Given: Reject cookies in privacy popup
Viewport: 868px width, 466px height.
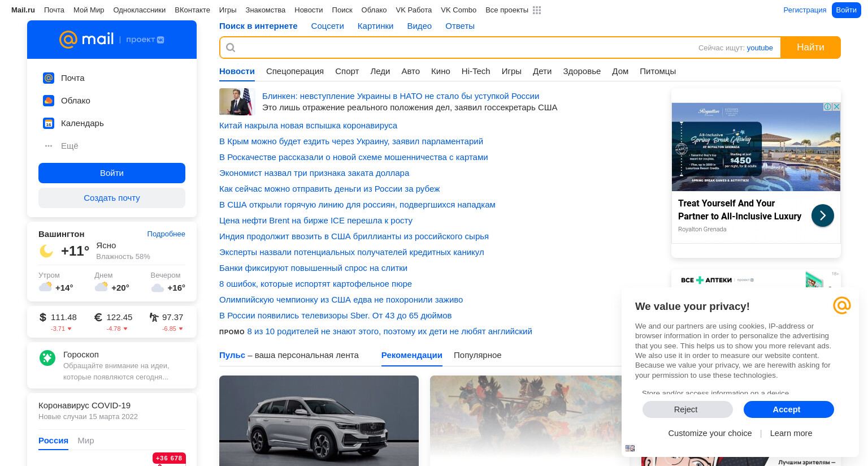Looking at the screenshot, I should click(688, 409).
